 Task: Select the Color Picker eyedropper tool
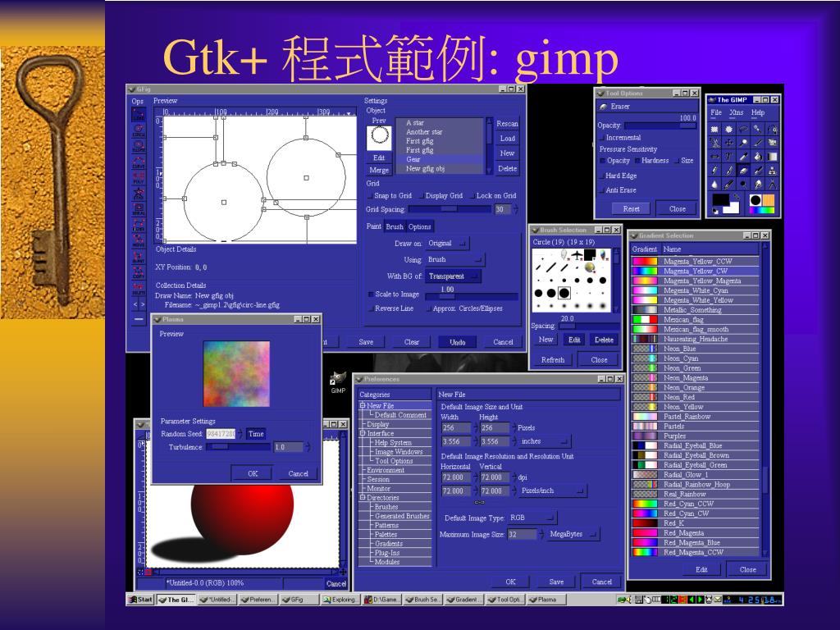743,157
